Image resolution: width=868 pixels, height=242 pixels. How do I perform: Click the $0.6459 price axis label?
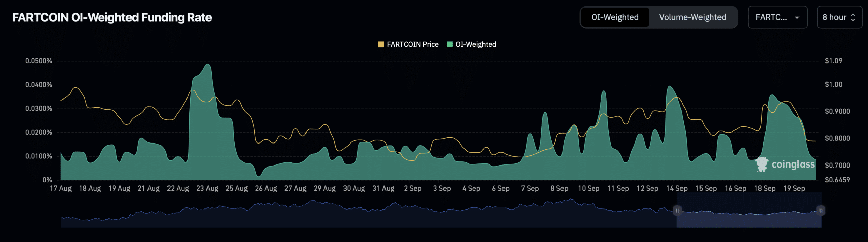pyautogui.click(x=837, y=180)
